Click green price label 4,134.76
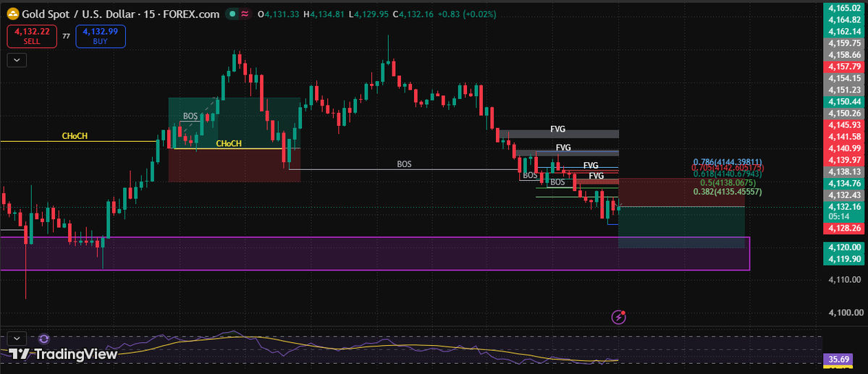868x374 pixels. coord(844,184)
